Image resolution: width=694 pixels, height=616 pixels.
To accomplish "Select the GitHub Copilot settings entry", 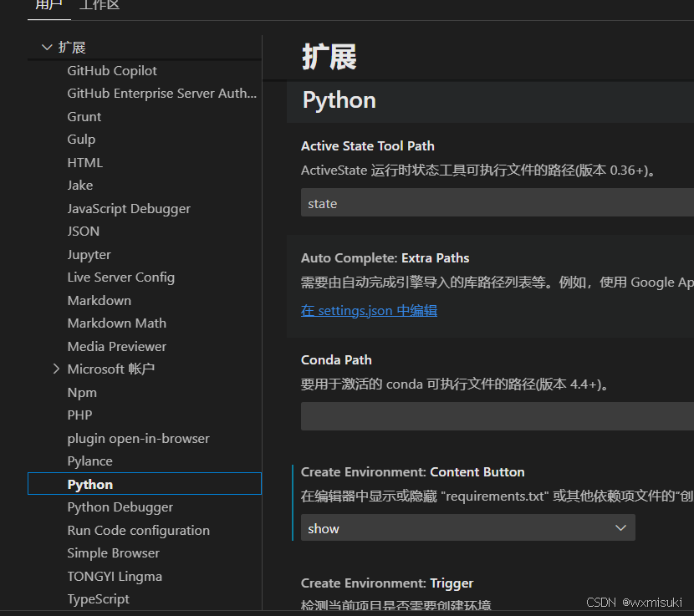I will click(x=112, y=70).
